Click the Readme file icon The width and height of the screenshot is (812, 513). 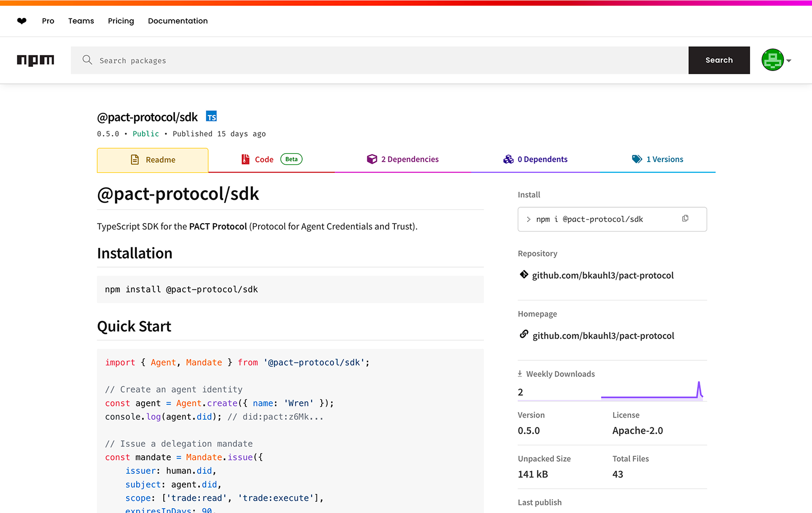(135, 160)
